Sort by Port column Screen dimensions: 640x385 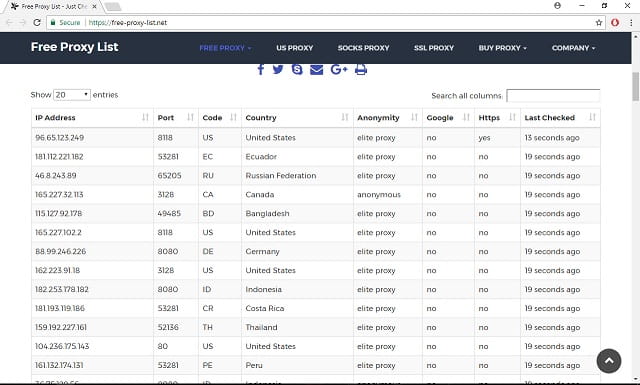coord(176,118)
